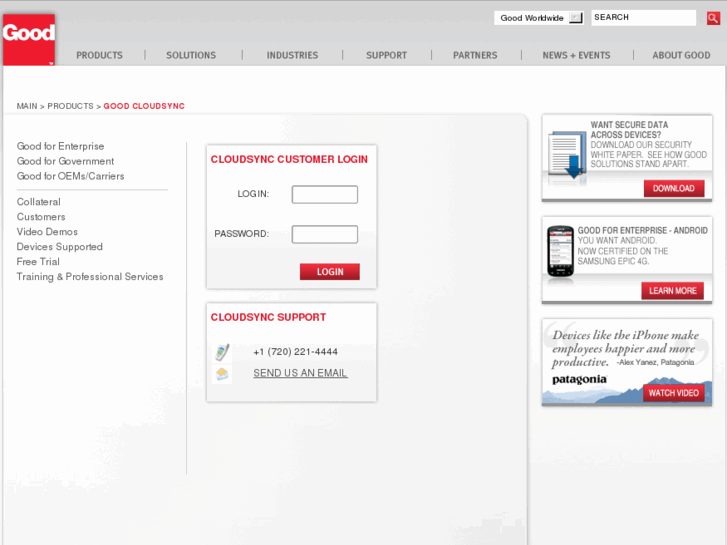
Task: Open the News + Events menu
Action: [x=576, y=55]
